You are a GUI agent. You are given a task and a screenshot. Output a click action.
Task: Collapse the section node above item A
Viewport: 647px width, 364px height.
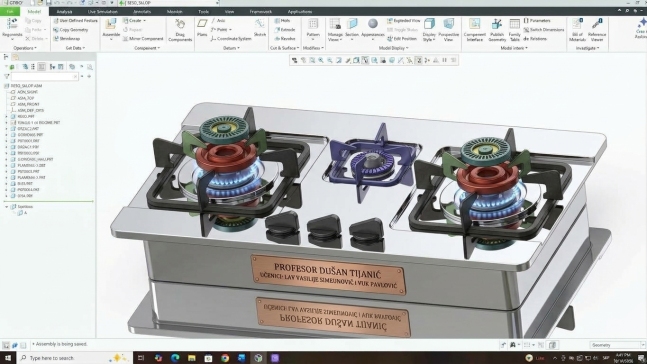pyautogui.click(x=7, y=206)
